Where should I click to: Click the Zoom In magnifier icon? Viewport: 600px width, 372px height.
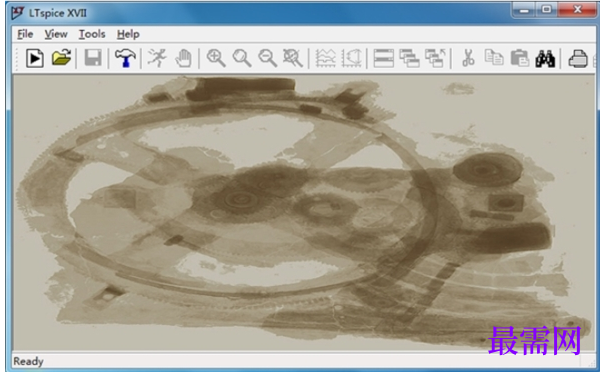[216, 59]
